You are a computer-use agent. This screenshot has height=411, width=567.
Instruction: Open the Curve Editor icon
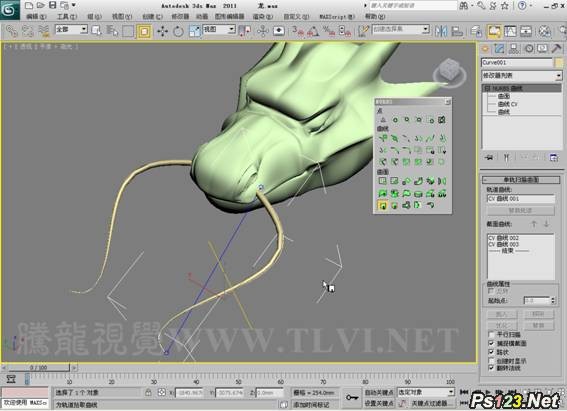click(x=510, y=31)
